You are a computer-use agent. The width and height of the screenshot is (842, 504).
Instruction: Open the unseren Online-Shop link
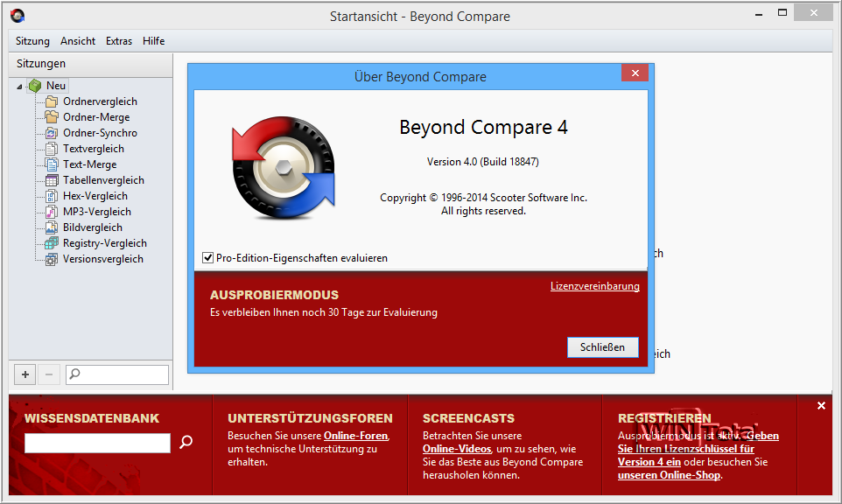(669, 475)
